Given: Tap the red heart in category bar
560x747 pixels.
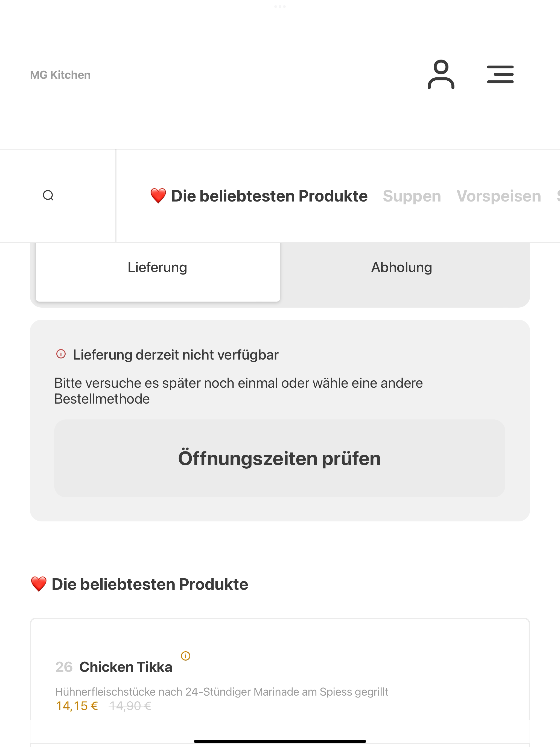Looking at the screenshot, I should 158,196.
